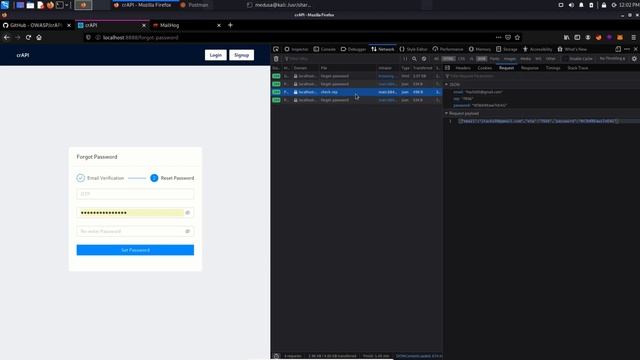Open the Performance devtools tab
This screenshot has height=360, width=640.
point(448,49)
